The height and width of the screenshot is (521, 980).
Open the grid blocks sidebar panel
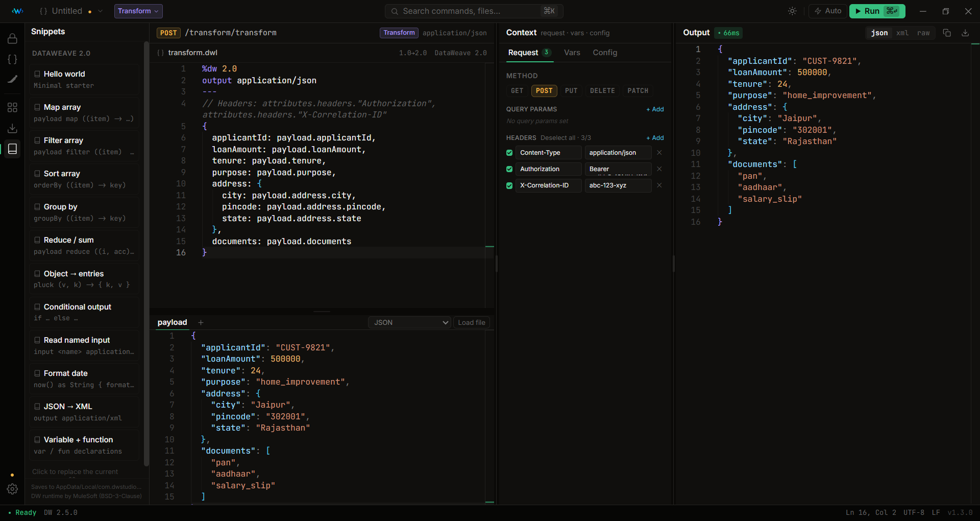click(12, 107)
